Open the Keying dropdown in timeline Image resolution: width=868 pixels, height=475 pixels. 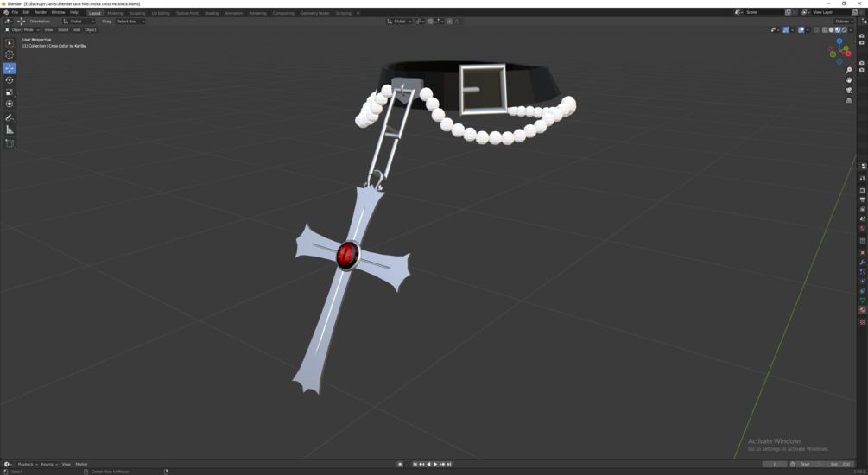pyautogui.click(x=49, y=464)
